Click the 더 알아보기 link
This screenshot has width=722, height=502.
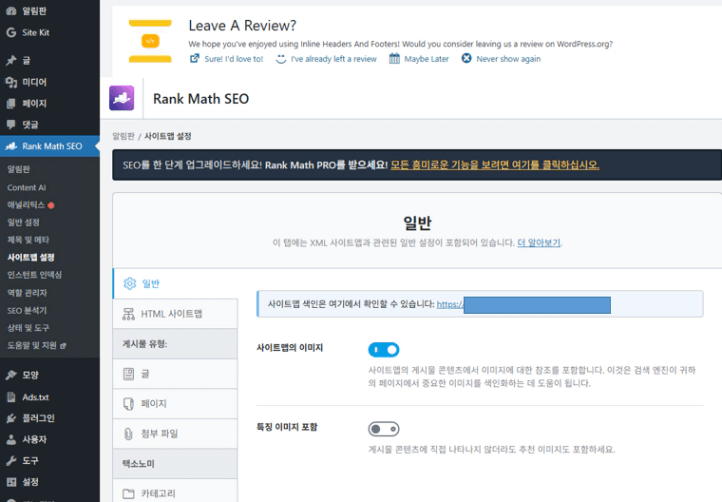click(539, 243)
